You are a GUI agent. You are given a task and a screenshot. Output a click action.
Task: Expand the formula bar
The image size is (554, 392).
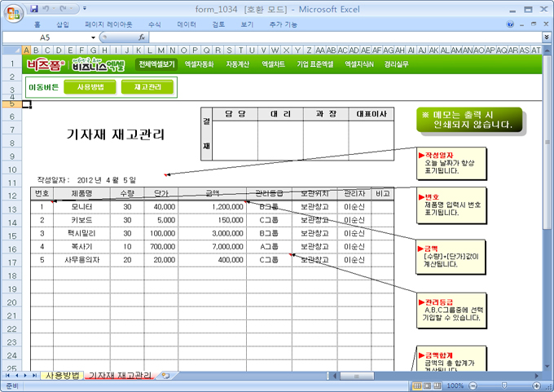coord(547,37)
